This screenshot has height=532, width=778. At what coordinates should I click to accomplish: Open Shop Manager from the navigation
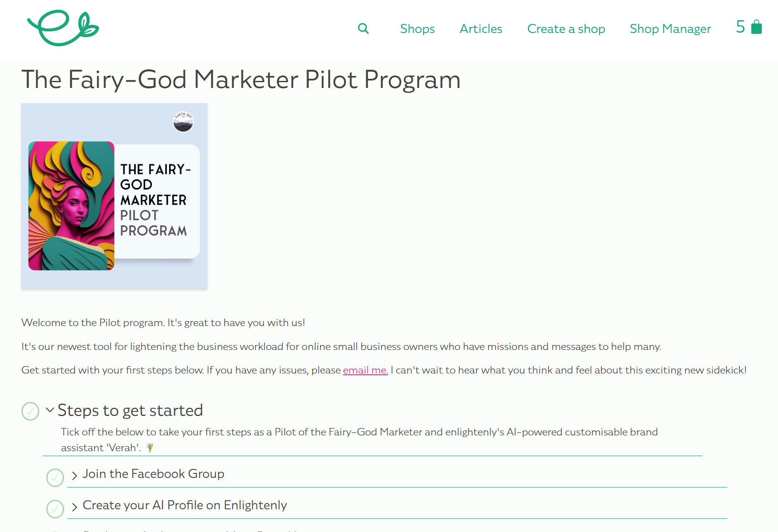coord(670,29)
